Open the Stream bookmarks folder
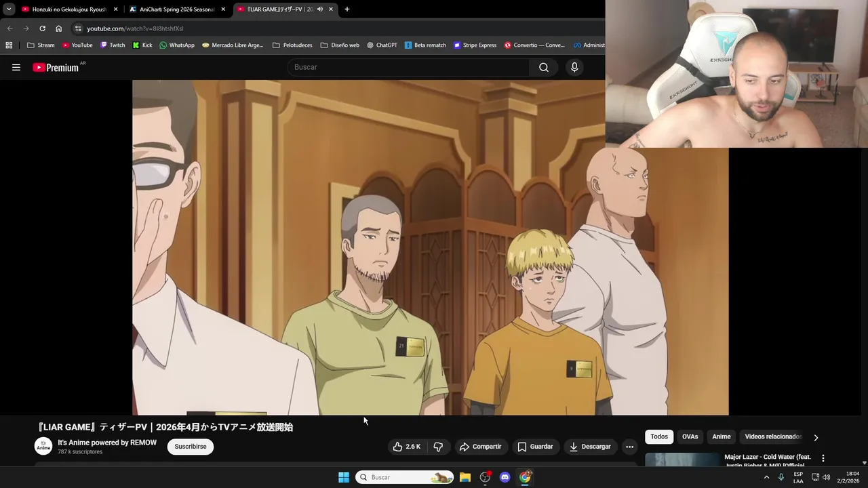The width and height of the screenshot is (868, 488). (x=41, y=45)
